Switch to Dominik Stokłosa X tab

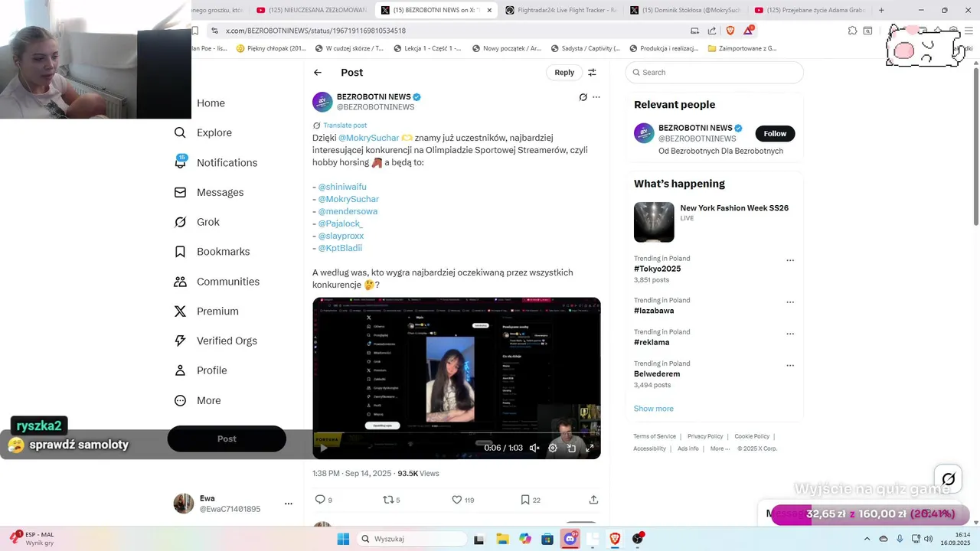685,10
